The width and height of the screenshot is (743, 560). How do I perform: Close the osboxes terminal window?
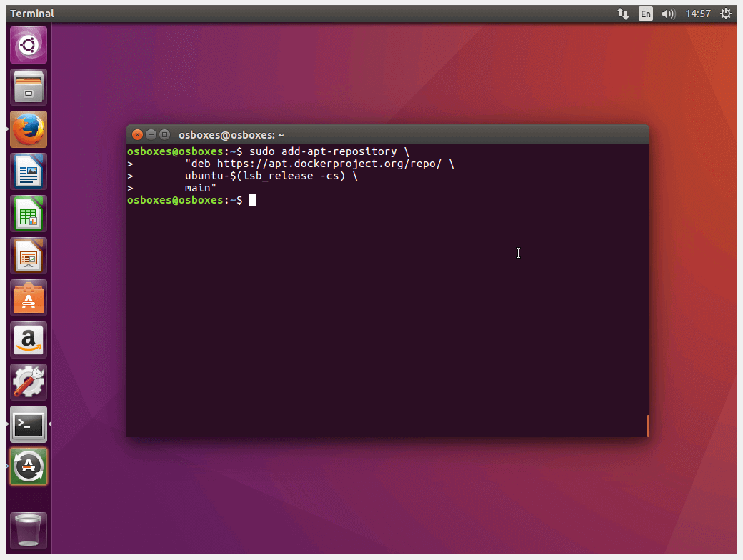click(137, 134)
